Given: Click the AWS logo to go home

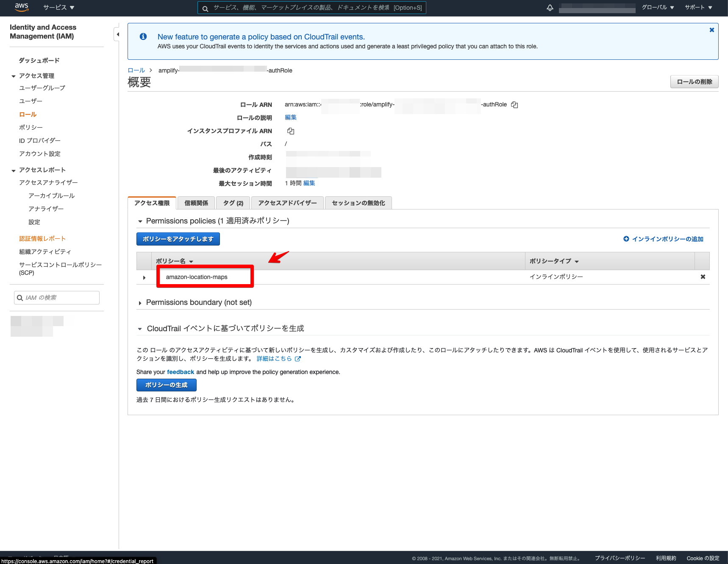Looking at the screenshot, I should [x=21, y=7].
